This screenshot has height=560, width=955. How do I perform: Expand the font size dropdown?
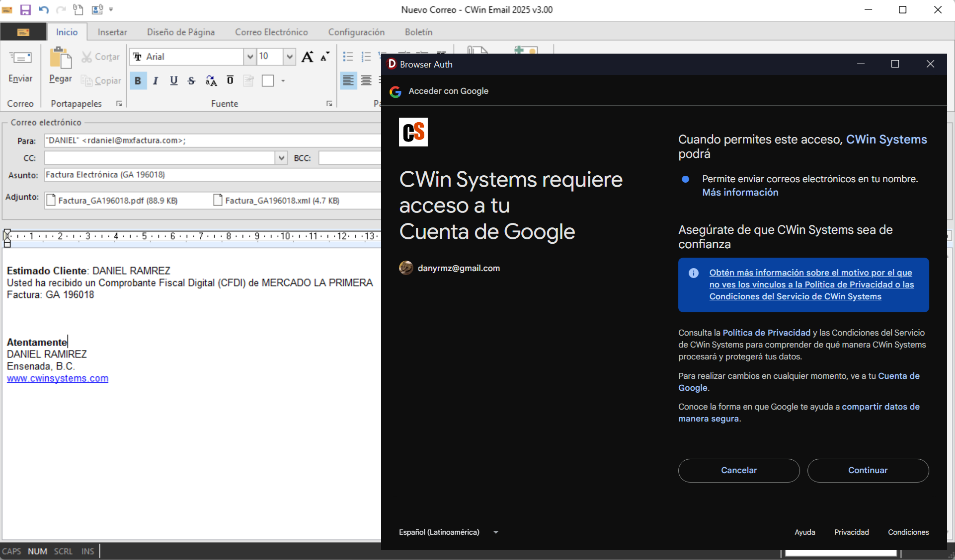[290, 57]
